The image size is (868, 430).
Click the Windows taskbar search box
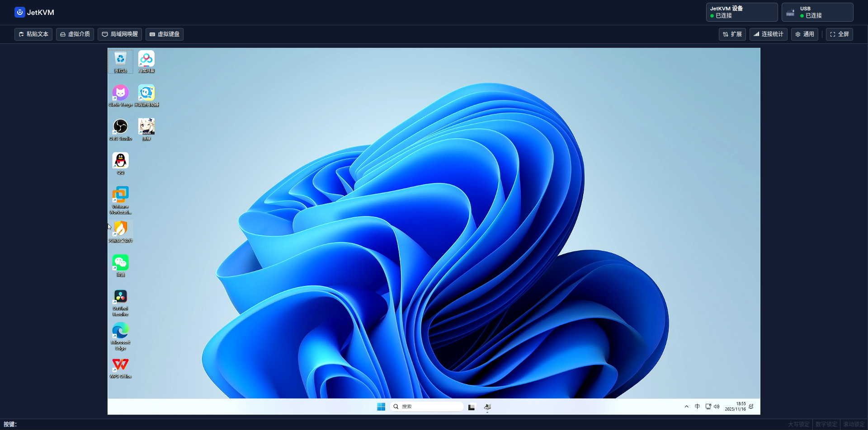pos(427,407)
